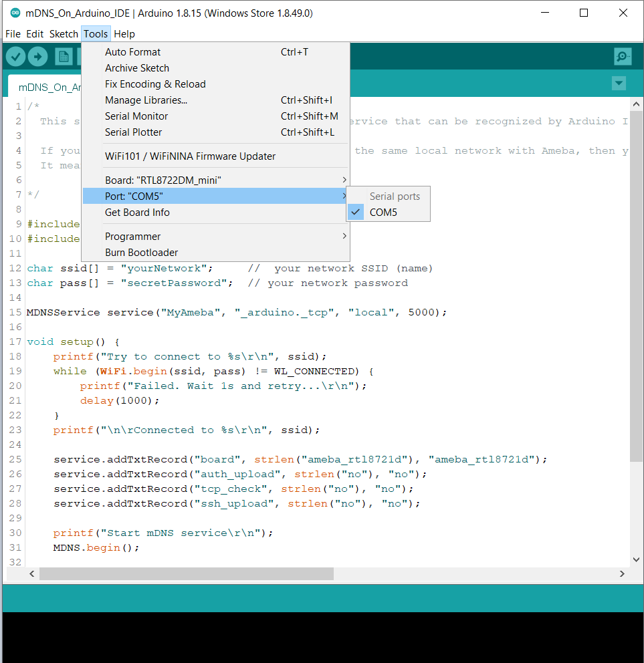Image resolution: width=644 pixels, height=663 pixels.
Task: Click the "auth_upload" addTxtRecord line
Action: pos(240,474)
